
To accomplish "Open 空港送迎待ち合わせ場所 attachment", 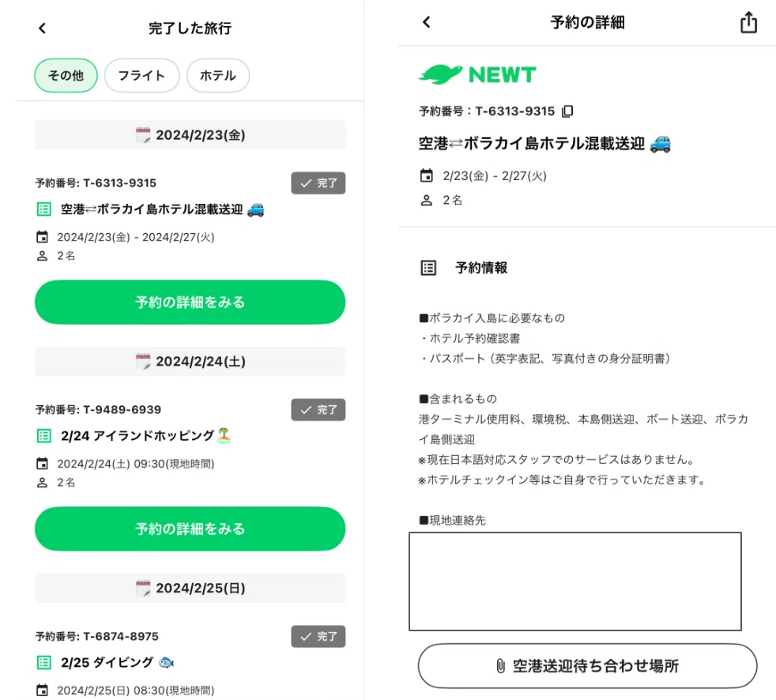I will click(x=587, y=666).
